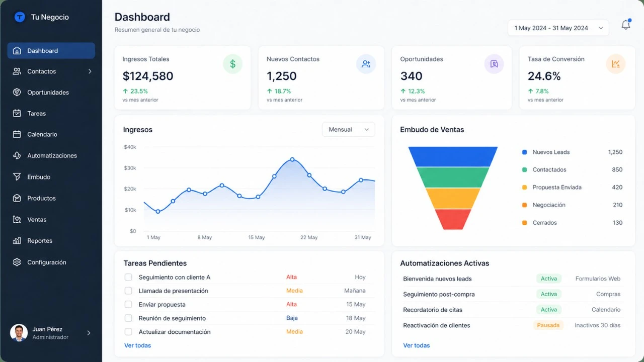Click the Reportes icon in sidebar
This screenshot has height=362, width=644.
pyautogui.click(x=16, y=240)
